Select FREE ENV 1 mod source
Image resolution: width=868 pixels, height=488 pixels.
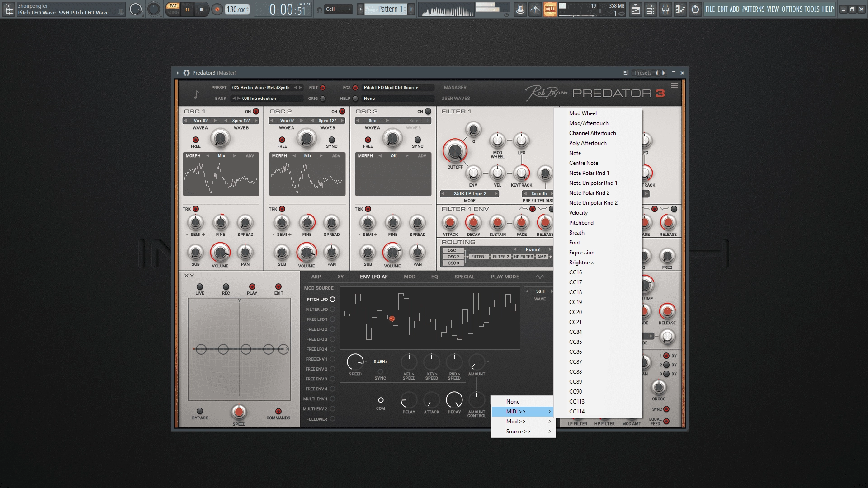click(320, 359)
